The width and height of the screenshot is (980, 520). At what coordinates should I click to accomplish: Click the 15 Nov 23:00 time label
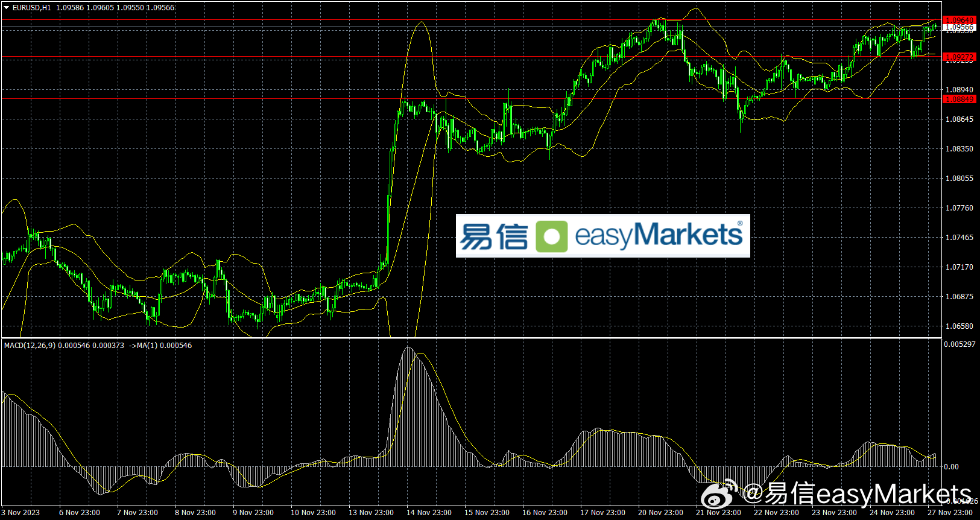click(487, 513)
